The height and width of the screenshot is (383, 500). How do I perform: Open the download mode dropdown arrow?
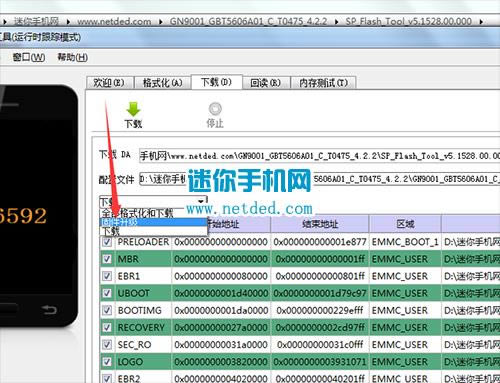click(201, 201)
